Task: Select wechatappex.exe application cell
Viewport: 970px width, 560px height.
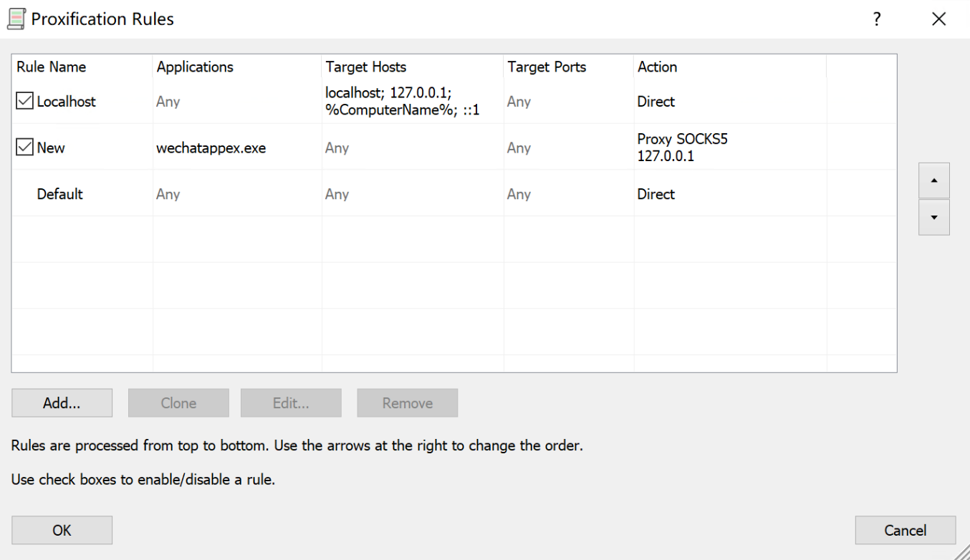Action: [211, 148]
